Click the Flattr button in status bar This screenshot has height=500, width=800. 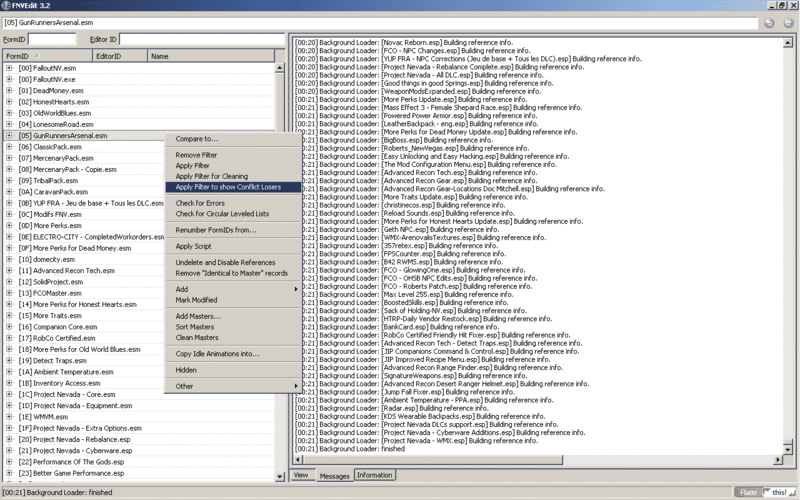747,492
